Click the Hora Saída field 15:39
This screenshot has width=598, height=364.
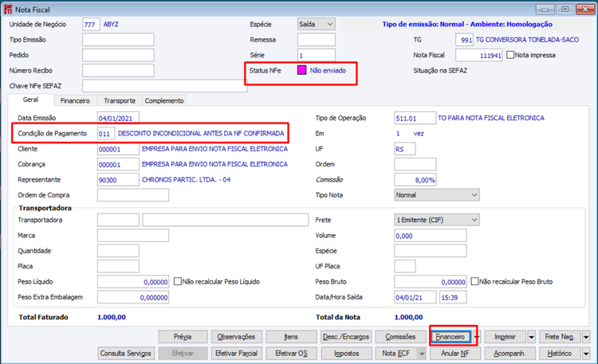(x=453, y=297)
